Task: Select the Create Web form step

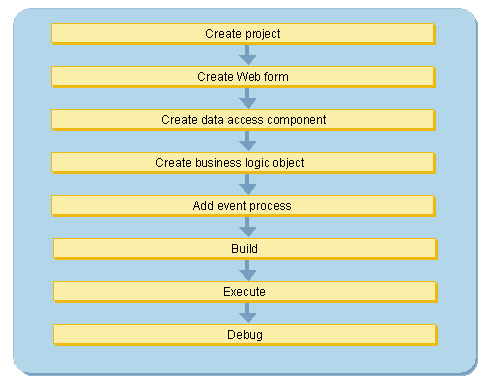Action: pos(243,76)
